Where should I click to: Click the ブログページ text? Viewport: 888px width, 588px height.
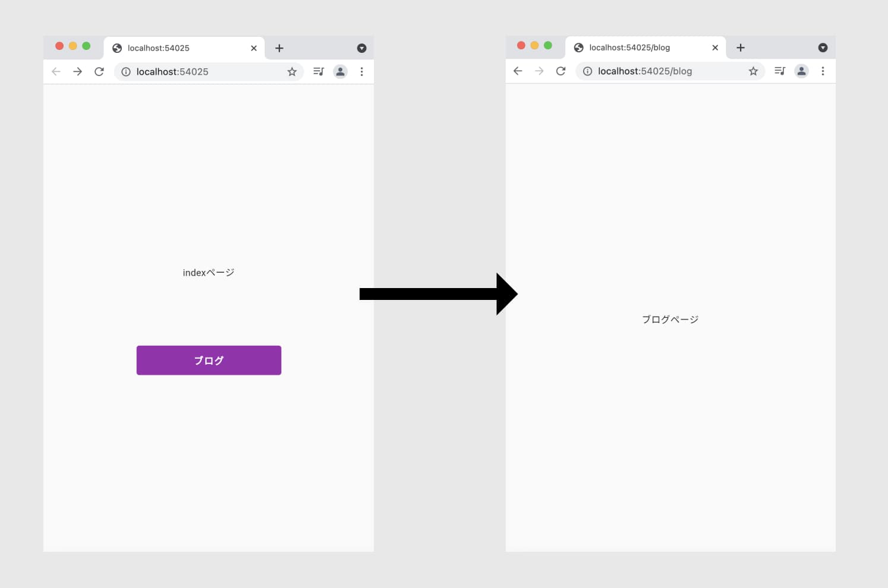click(x=670, y=319)
